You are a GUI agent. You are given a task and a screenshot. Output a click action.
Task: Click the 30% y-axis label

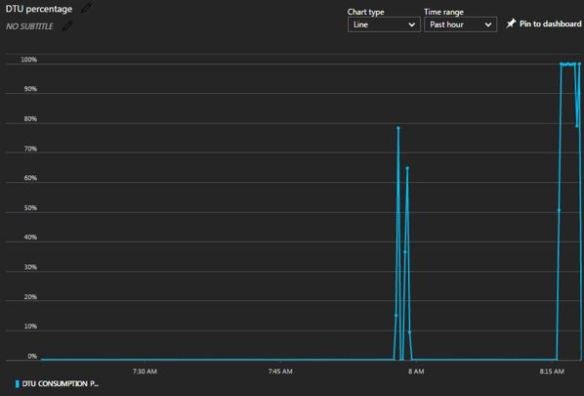(x=31, y=267)
